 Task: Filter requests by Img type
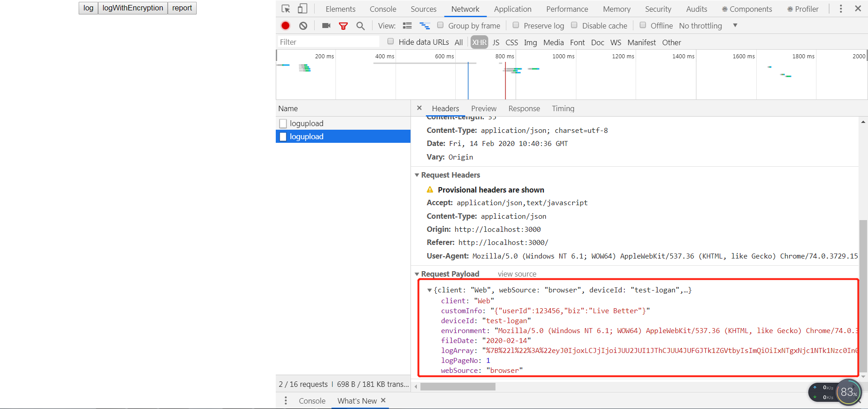530,42
